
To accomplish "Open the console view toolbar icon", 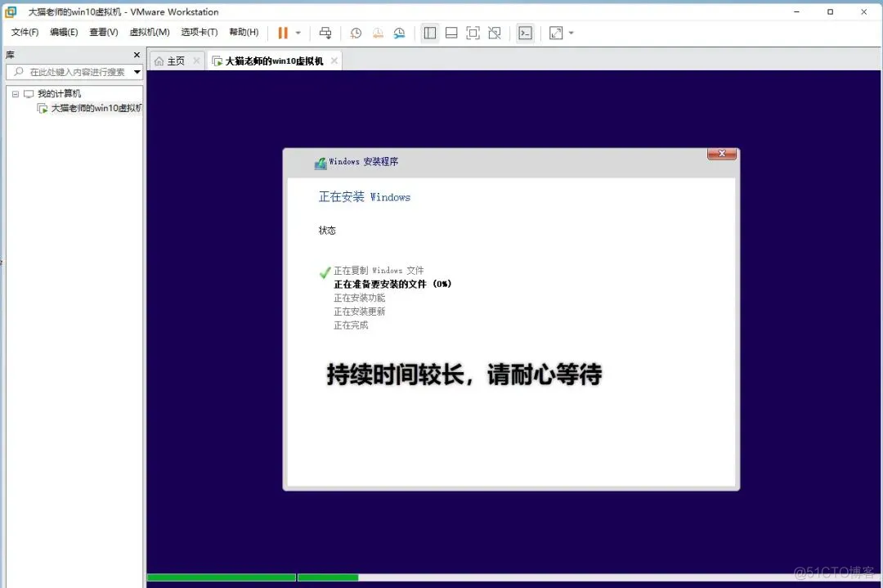I will point(525,34).
